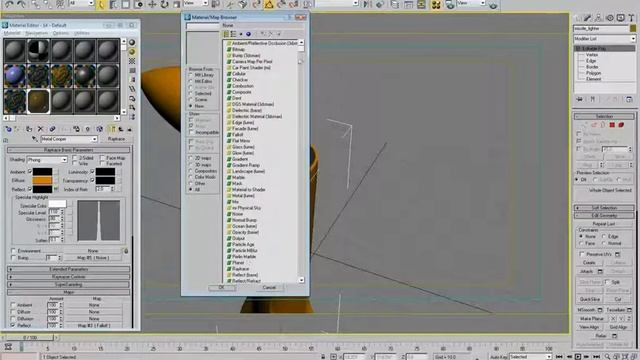640x360 pixels.
Task: Open the Utilities hammer tab in command panel
Action: click(631, 18)
